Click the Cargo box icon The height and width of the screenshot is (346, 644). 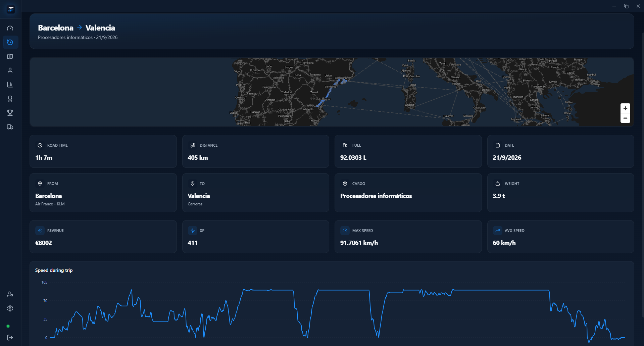click(345, 184)
